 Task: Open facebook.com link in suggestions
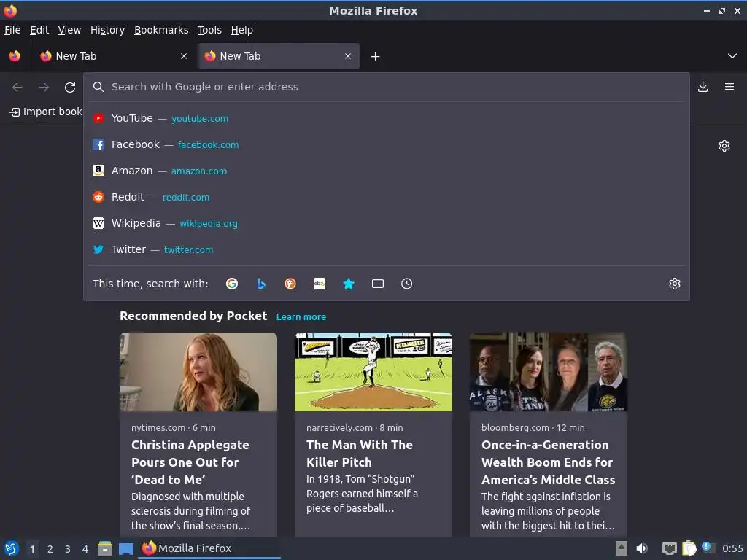[208, 145]
